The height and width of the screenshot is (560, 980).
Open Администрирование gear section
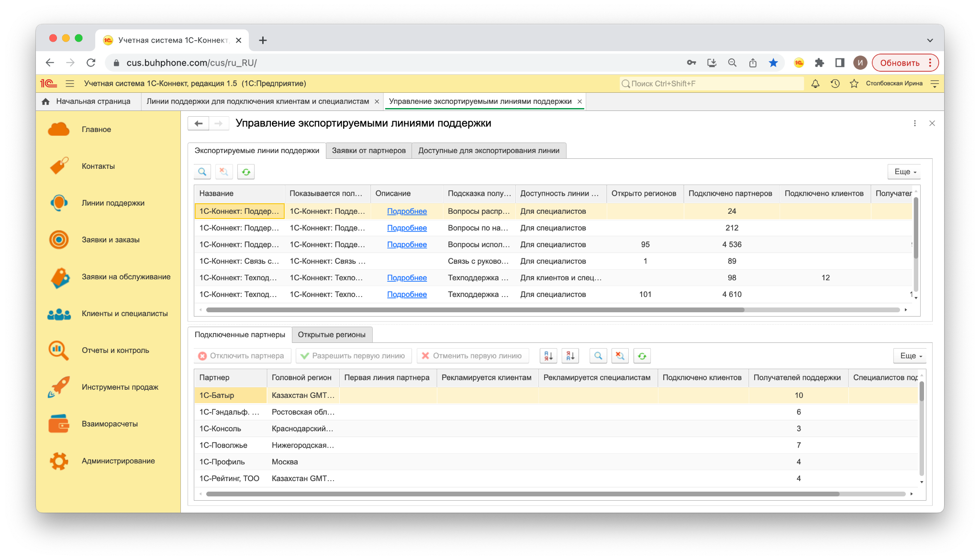118,461
